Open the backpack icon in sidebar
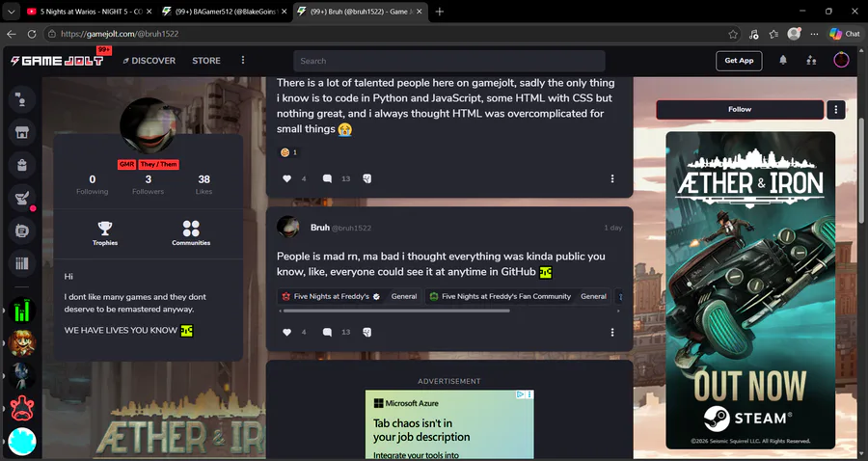 click(21, 165)
